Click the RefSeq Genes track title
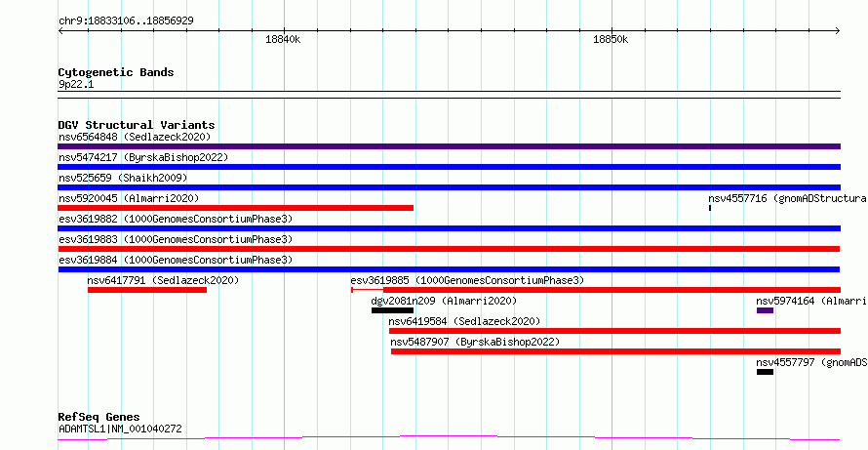Screen dimensions: 868x450 coord(99,417)
